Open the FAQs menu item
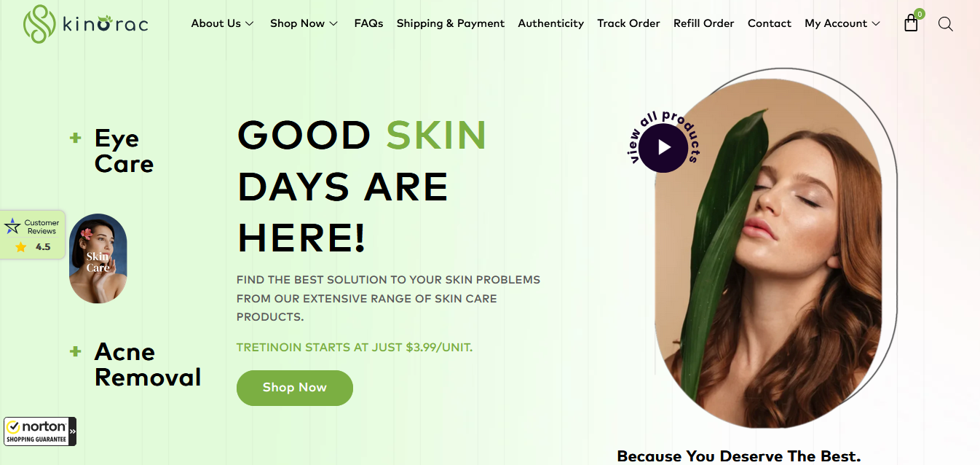This screenshot has width=980, height=465. tap(368, 23)
